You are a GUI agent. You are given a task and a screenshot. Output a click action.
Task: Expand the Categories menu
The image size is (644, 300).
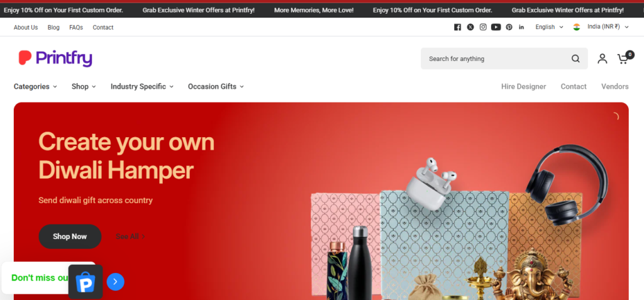pos(35,86)
